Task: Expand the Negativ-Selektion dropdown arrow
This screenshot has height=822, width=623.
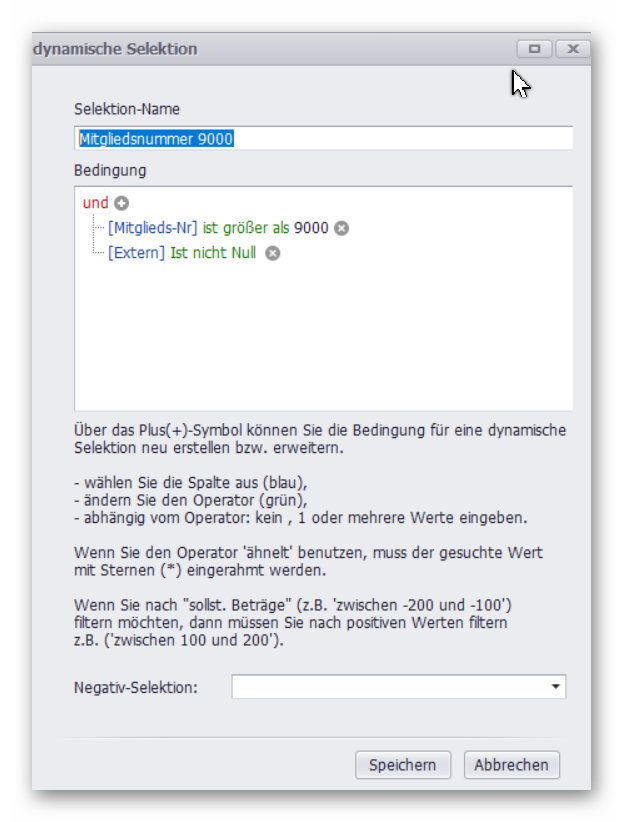Action: pyautogui.click(x=555, y=687)
